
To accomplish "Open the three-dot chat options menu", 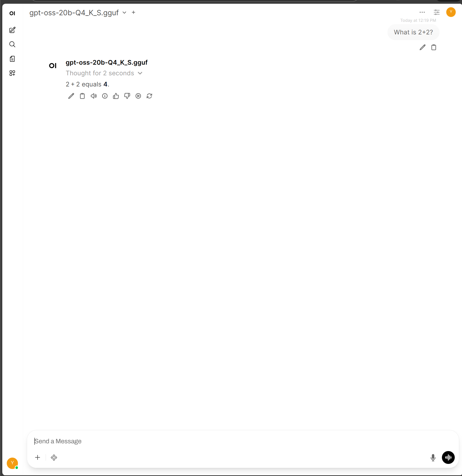I will click(x=422, y=12).
